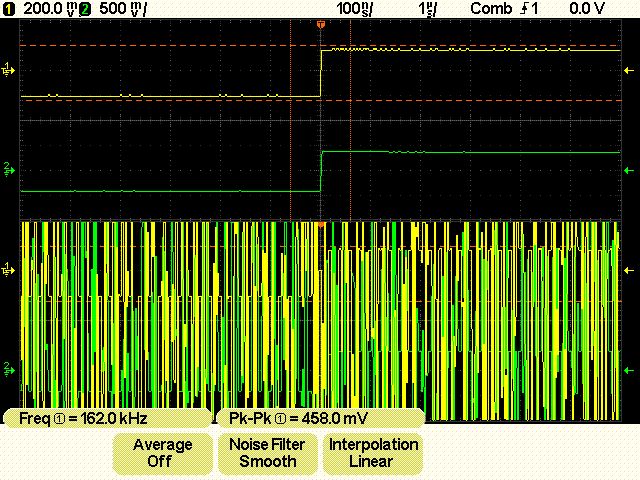
Task: Click channel 2 ground marker in lower window
Action: [8, 369]
